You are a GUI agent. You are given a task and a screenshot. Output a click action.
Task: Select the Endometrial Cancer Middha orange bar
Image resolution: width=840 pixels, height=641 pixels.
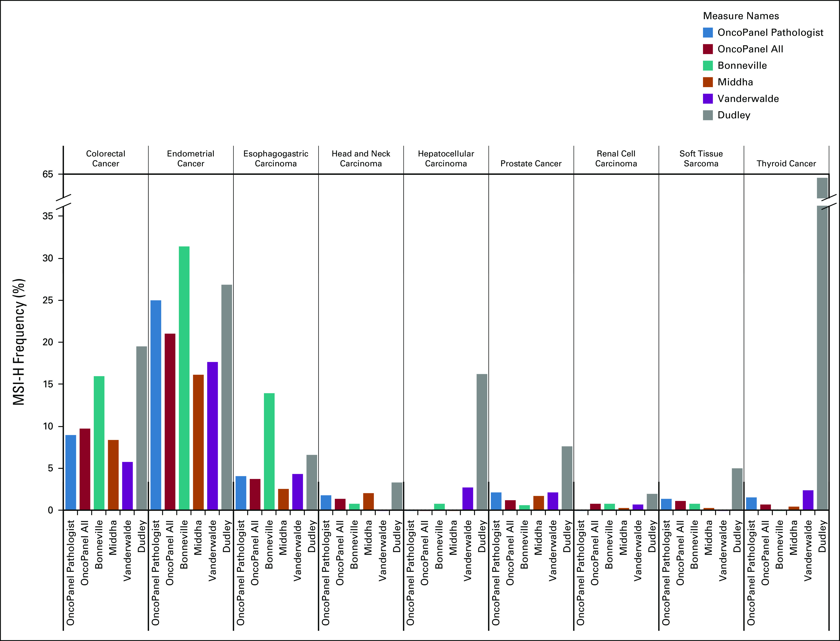coord(198,442)
